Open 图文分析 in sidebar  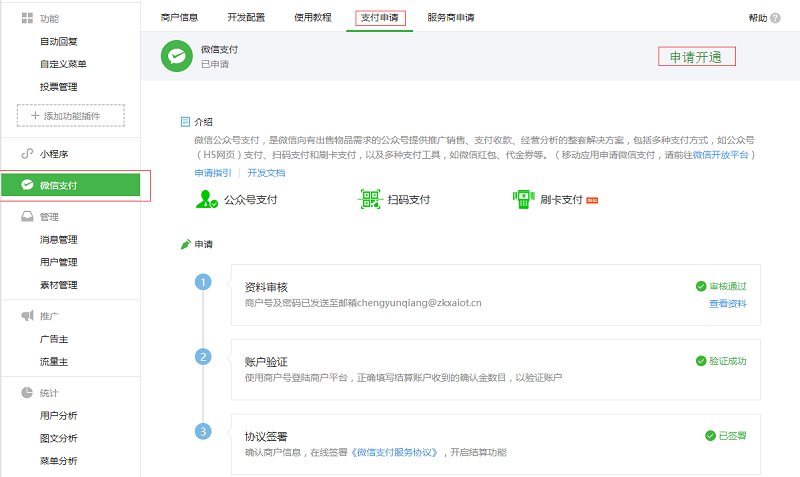click(59, 438)
